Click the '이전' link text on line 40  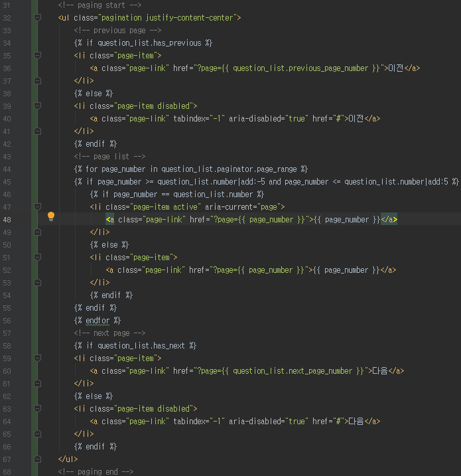click(x=356, y=119)
